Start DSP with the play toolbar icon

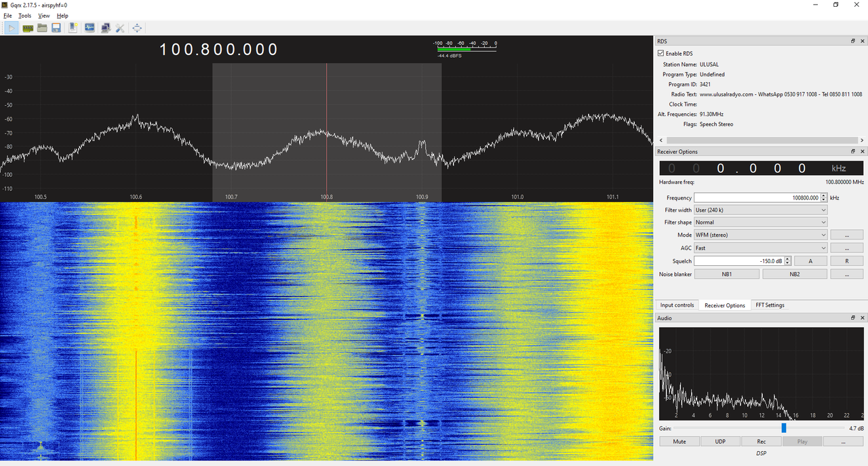coord(12,28)
